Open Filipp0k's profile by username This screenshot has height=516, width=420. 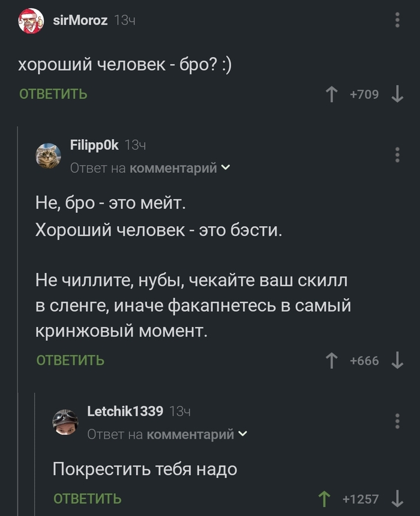[x=94, y=145]
